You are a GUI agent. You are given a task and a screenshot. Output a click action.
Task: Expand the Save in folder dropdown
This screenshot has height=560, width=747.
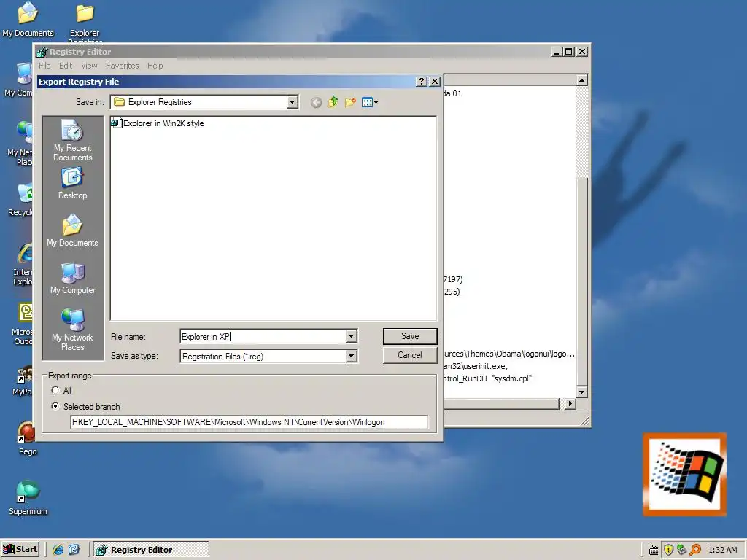pos(292,102)
